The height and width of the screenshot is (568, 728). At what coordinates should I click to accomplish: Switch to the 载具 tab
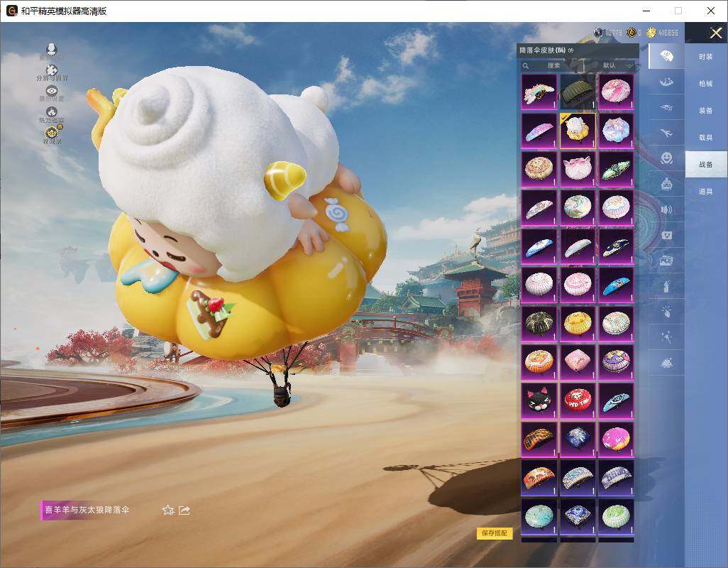pyautogui.click(x=705, y=138)
